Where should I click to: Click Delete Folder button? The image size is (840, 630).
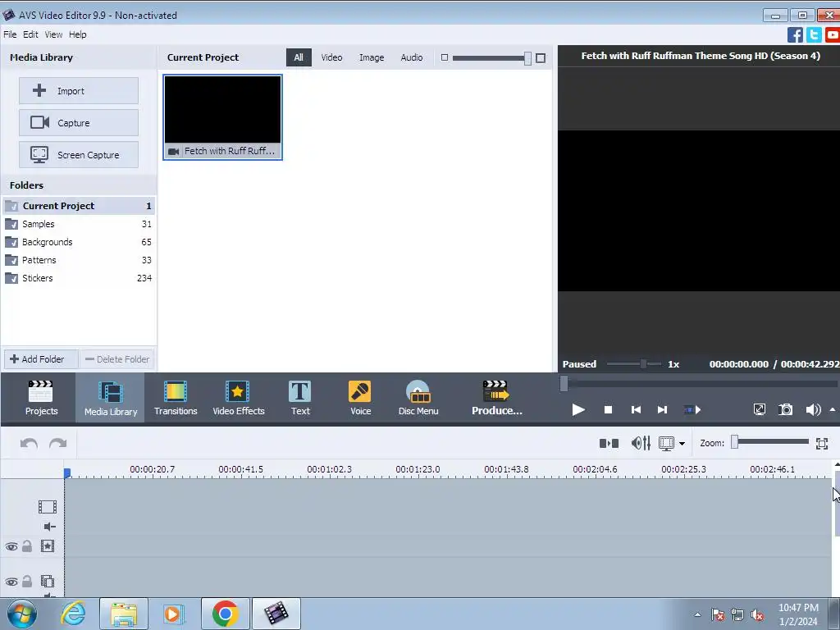(117, 359)
